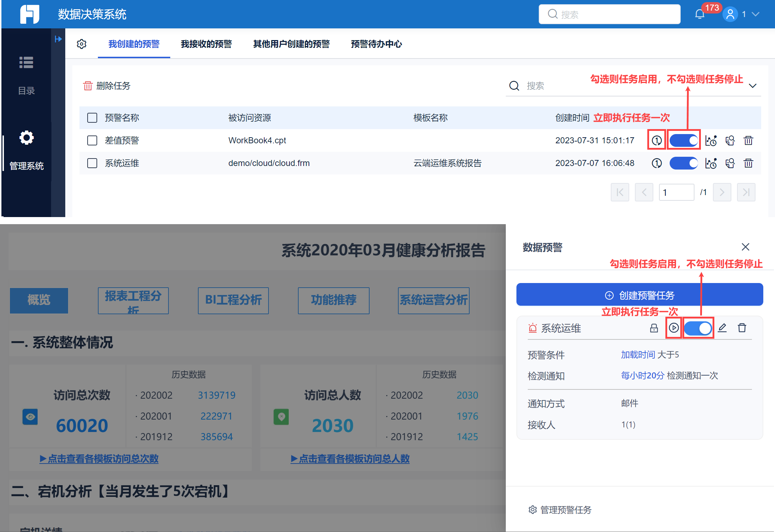Click the page number input field
This screenshot has height=532, width=775.
[x=676, y=192]
